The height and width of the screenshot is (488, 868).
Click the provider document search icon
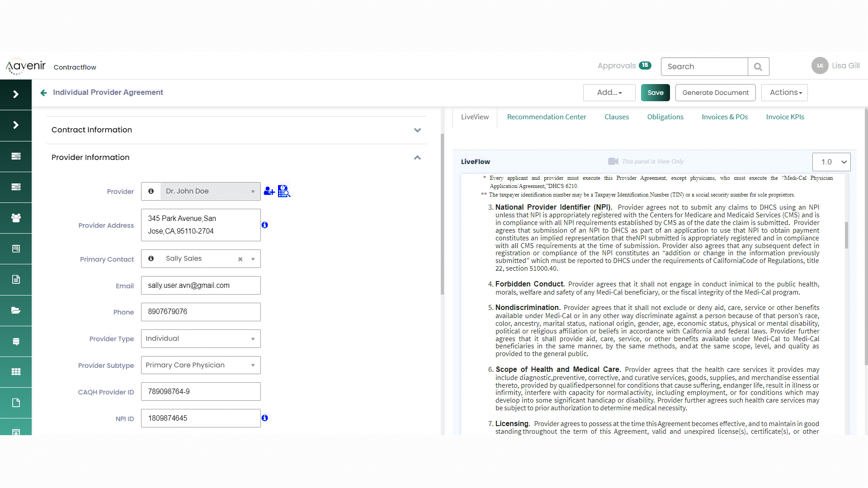pos(284,191)
